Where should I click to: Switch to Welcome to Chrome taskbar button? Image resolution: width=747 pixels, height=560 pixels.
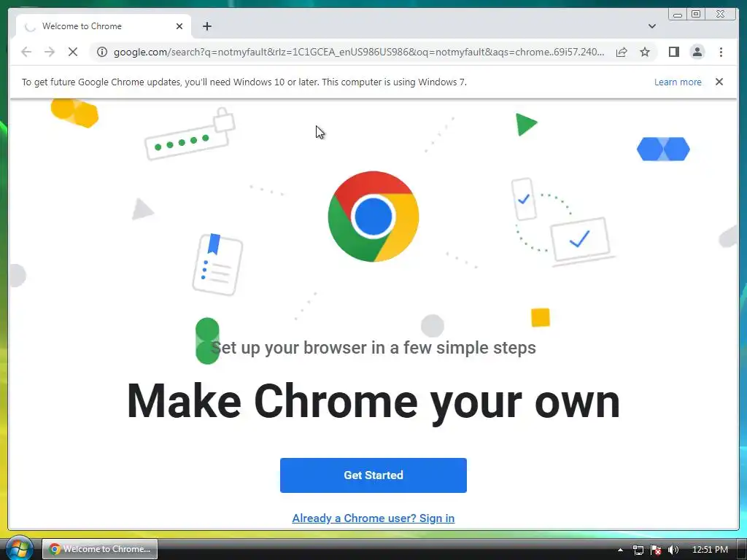(100, 549)
